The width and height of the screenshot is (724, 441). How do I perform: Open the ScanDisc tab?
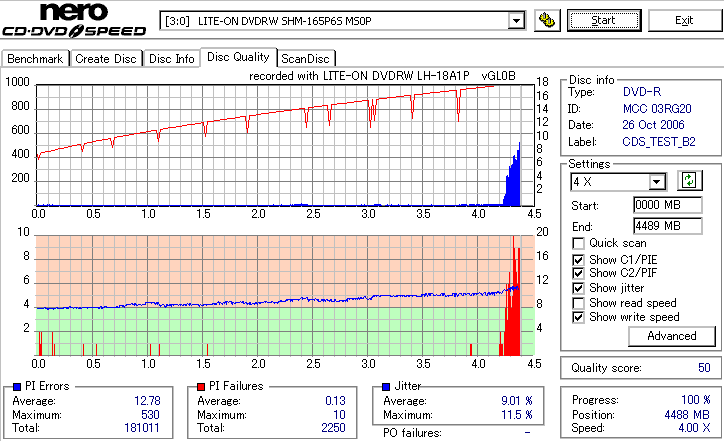[305, 59]
